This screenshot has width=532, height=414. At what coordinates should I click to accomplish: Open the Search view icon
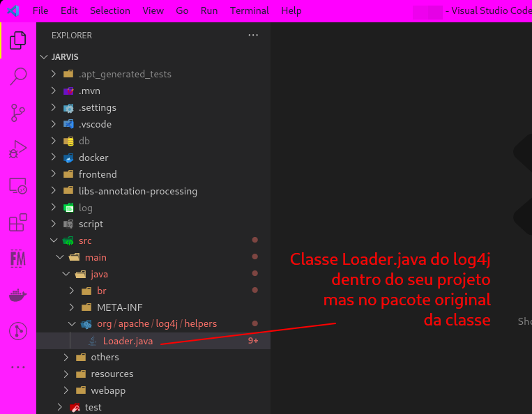18,76
